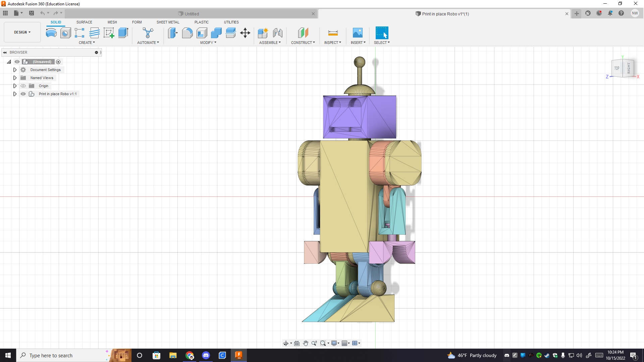This screenshot has height=362, width=644.
Task: Expand the Print in place Robo v1:1 node
Action: pyautogui.click(x=15, y=94)
